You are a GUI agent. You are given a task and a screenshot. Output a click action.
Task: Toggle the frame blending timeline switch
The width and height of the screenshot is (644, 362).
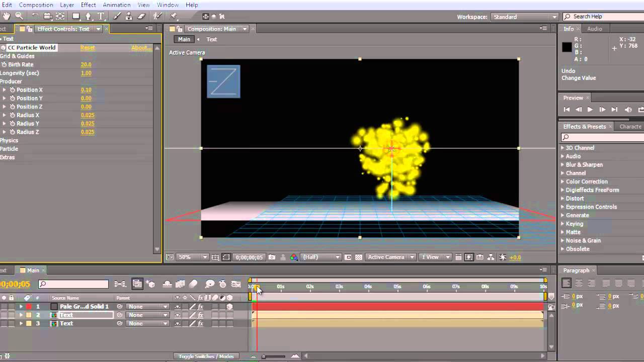coord(181,284)
